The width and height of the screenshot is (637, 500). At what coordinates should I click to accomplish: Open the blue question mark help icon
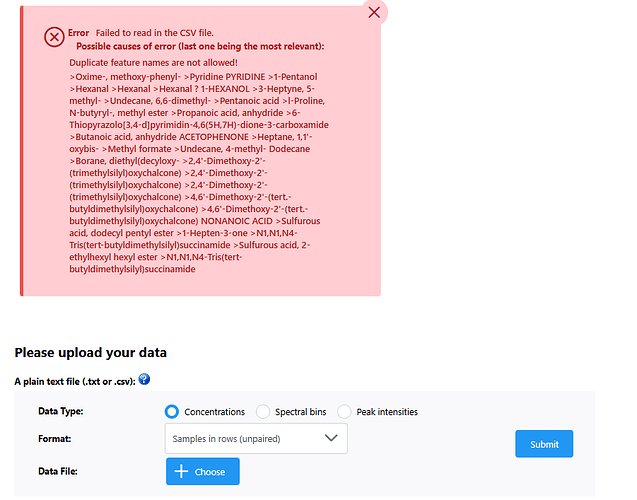coord(144,379)
